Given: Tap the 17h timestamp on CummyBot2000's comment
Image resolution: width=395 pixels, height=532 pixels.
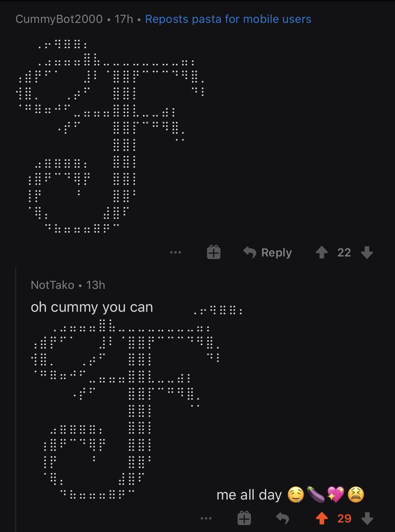Looking at the screenshot, I should pyautogui.click(x=124, y=19).
